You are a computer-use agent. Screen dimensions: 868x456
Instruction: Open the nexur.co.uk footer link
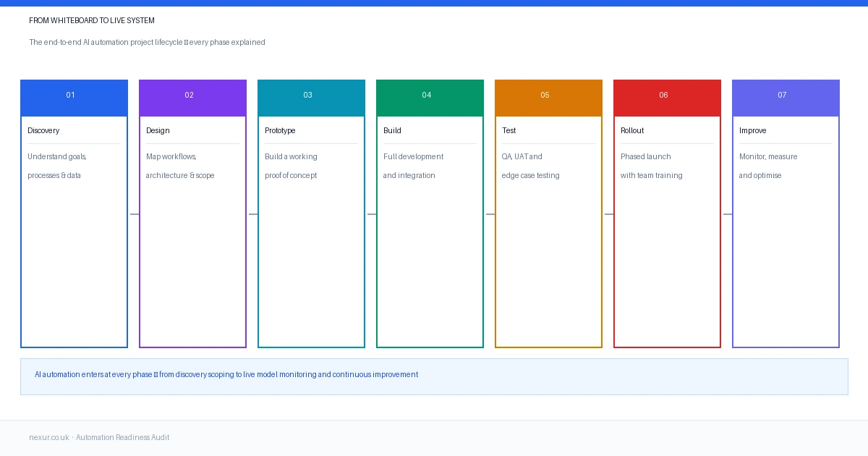point(49,438)
